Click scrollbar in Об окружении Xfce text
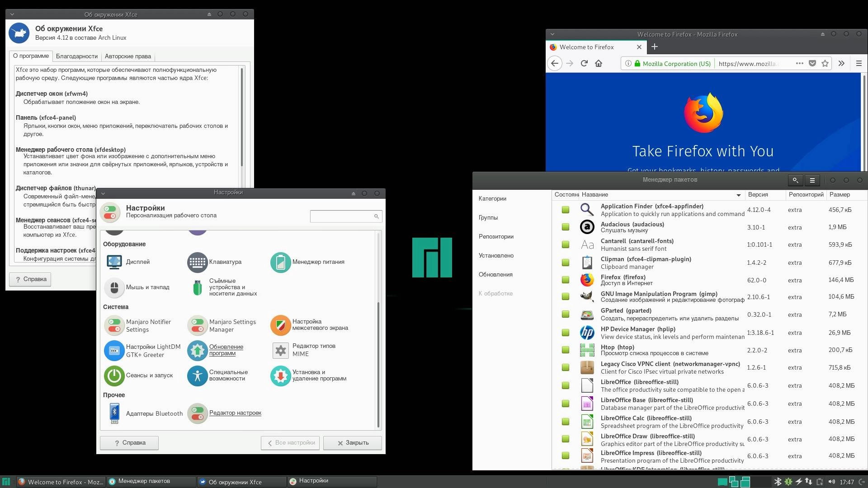 (x=242, y=117)
